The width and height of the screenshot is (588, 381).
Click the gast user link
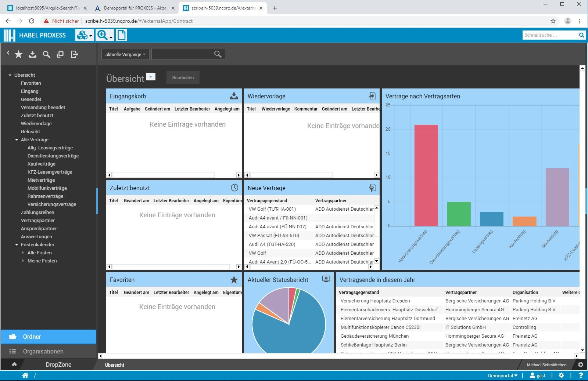point(538,375)
